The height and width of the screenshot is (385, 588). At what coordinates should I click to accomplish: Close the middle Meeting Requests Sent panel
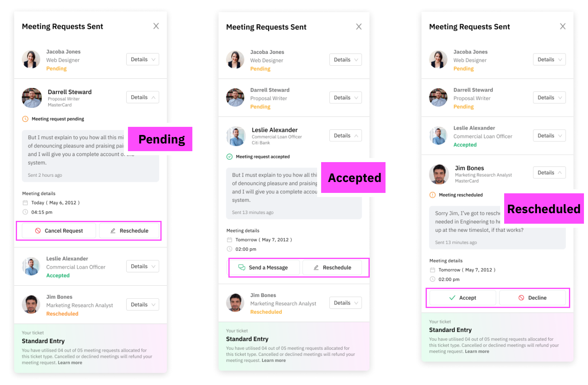[359, 27]
